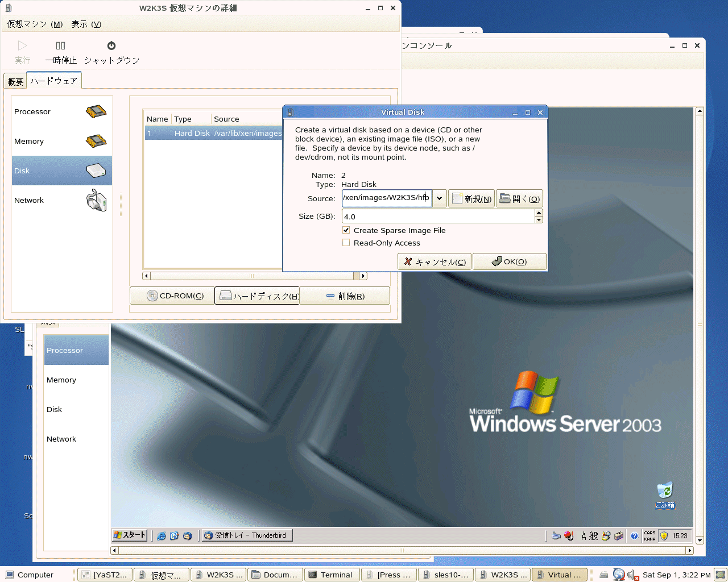Switch to the Virtual ... taskbar window
The image size is (728, 582).
[x=560, y=575]
